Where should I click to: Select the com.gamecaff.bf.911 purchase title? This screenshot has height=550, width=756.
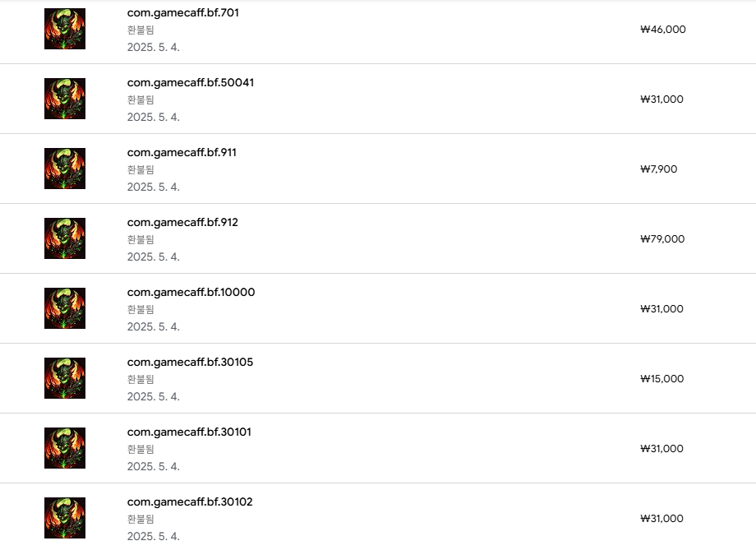point(182,153)
